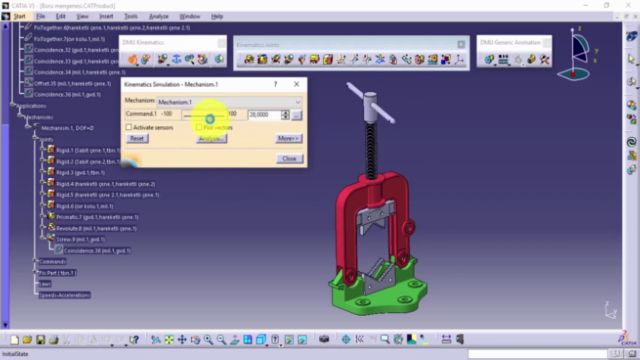The height and width of the screenshot is (360, 640).
Task: Click the Measure Between icon
Action: 446,340
